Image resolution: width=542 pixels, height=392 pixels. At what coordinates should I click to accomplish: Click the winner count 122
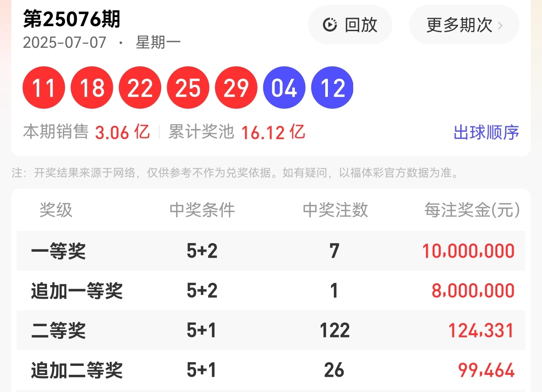pos(335,331)
